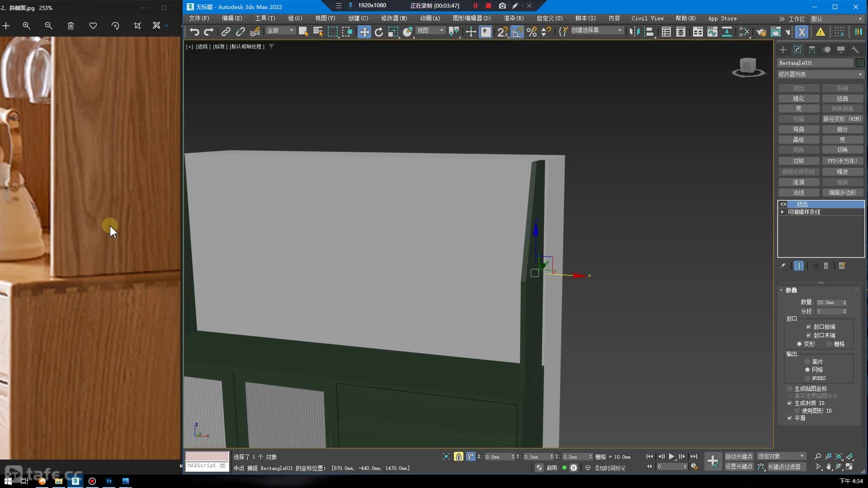Open the 全部 selection filter dropdown
This screenshot has width=868, height=488.
pos(280,30)
